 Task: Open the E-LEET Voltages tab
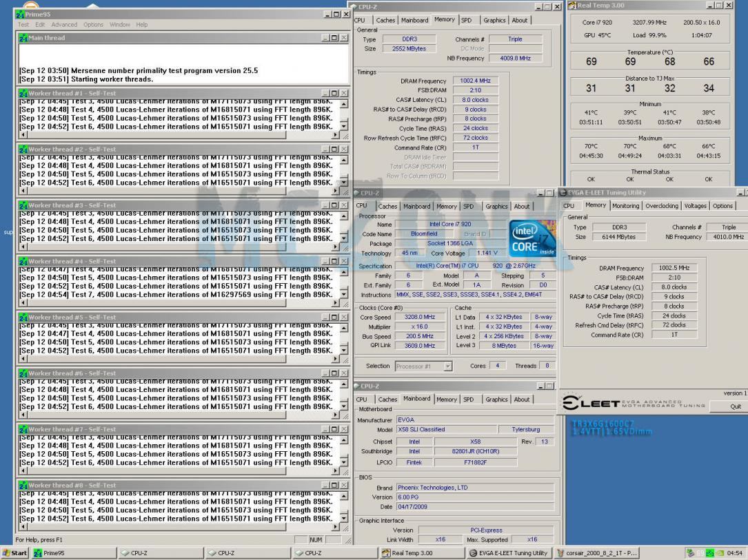695,206
